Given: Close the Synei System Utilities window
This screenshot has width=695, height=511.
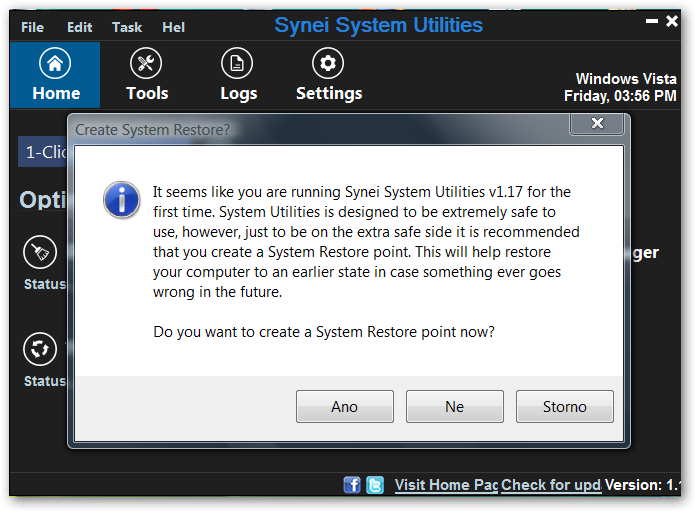Looking at the screenshot, I should (672, 21).
